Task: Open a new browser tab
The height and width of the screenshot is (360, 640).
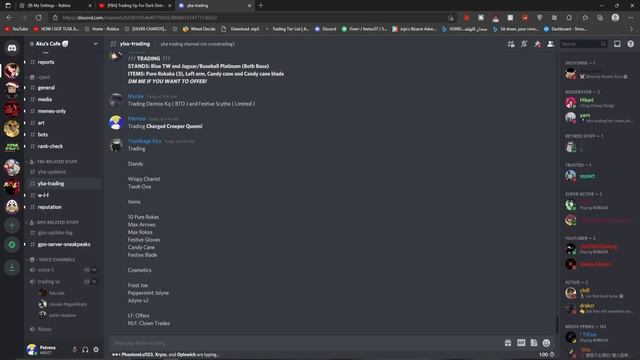Action: 261,6
